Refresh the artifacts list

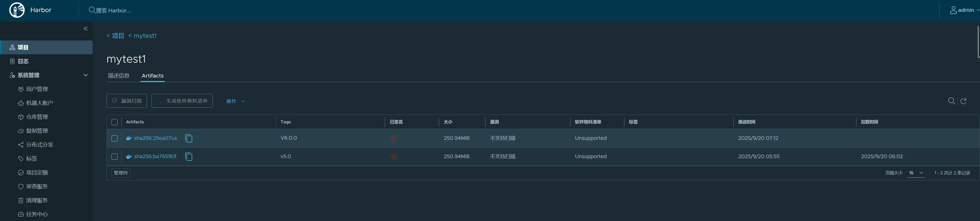[963, 101]
